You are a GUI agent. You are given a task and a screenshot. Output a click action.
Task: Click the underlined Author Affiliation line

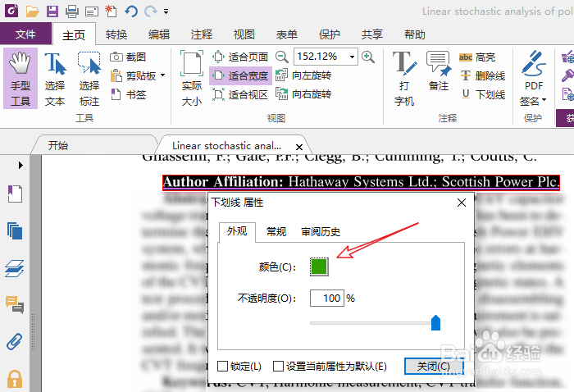[361, 182]
